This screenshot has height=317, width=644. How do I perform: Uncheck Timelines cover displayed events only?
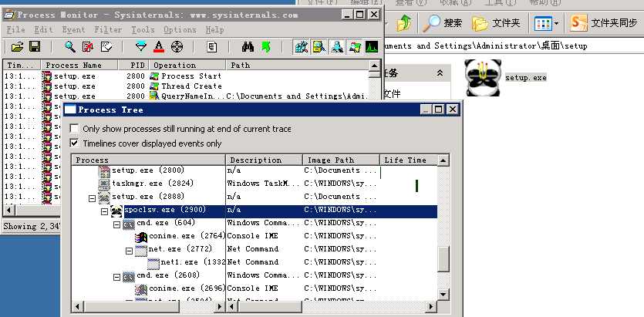tap(74, 143)
